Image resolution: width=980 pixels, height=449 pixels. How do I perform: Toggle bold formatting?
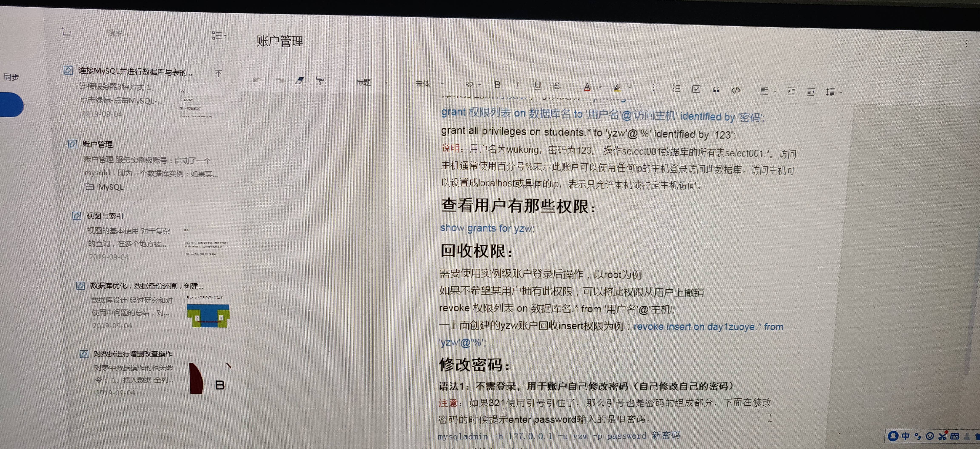click(x=497, y=85)
